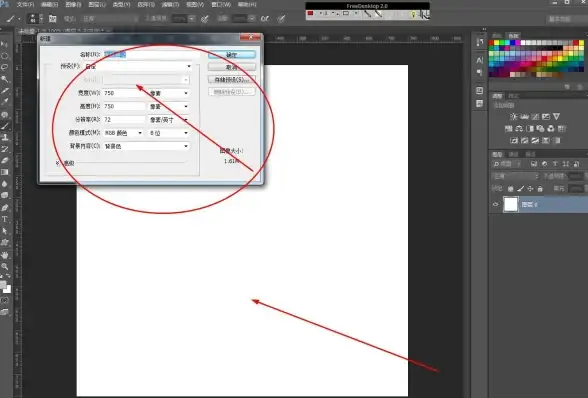Select the Elliptical Marquee tool
Image resolution: width=588 pixels, height=398 pixels.
tap(4, 56)
